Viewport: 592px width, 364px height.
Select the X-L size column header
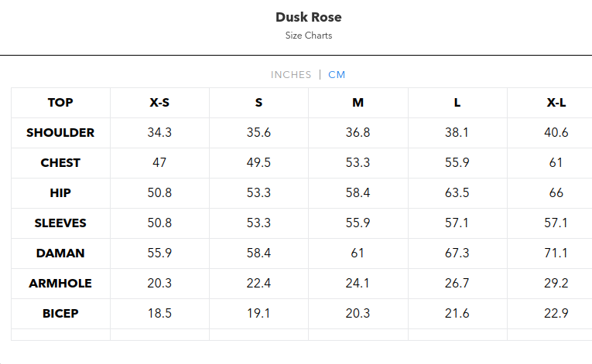(x=556, y=103)
